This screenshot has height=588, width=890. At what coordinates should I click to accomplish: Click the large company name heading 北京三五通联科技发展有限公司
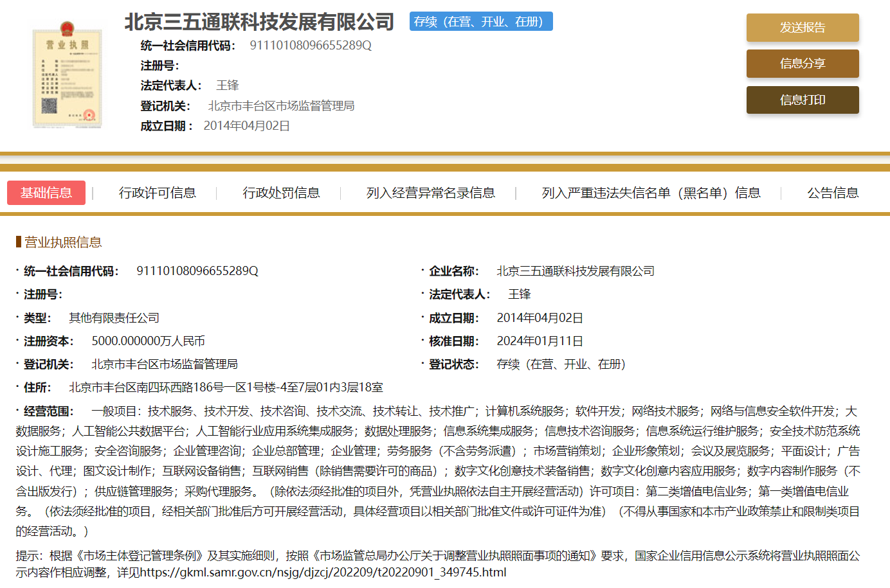[259, 22]
